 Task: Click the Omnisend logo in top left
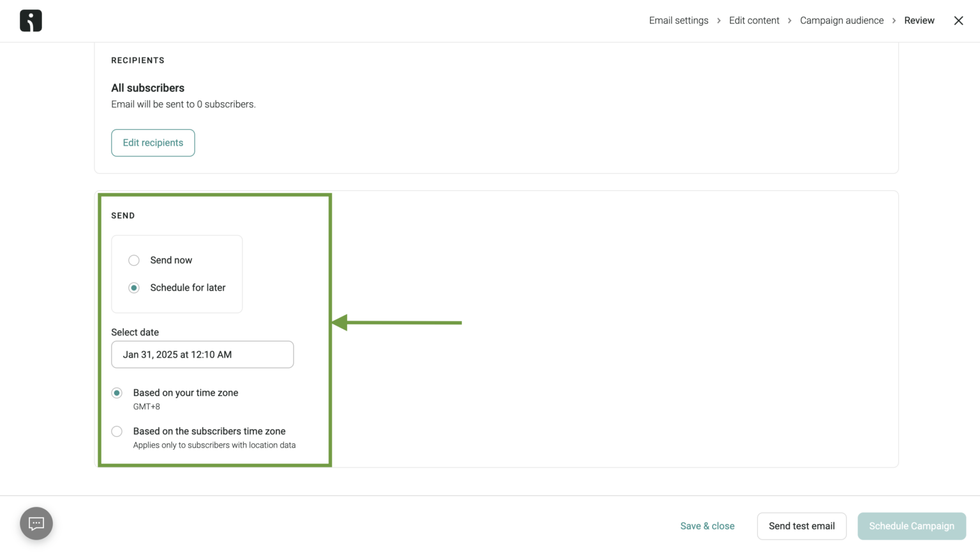click(30, 20)
